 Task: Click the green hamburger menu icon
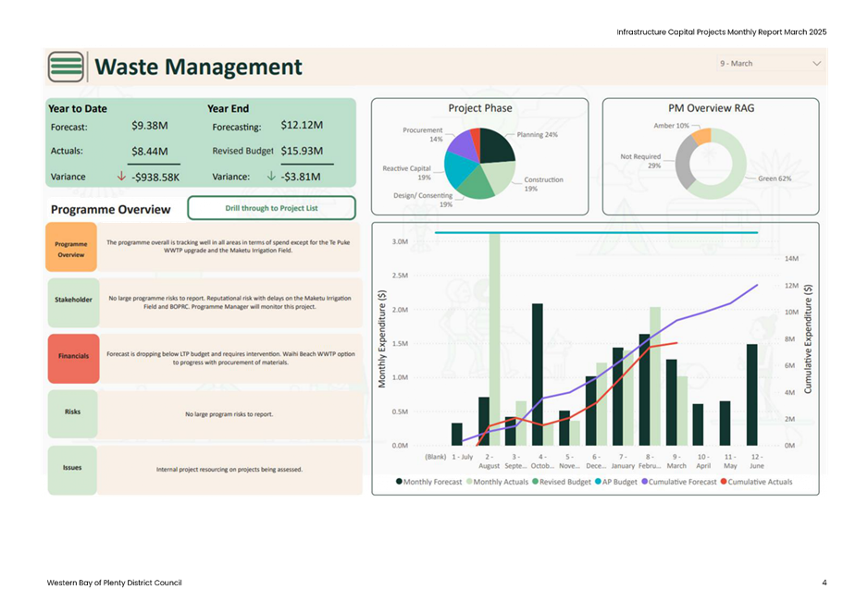tap(65, 67)
